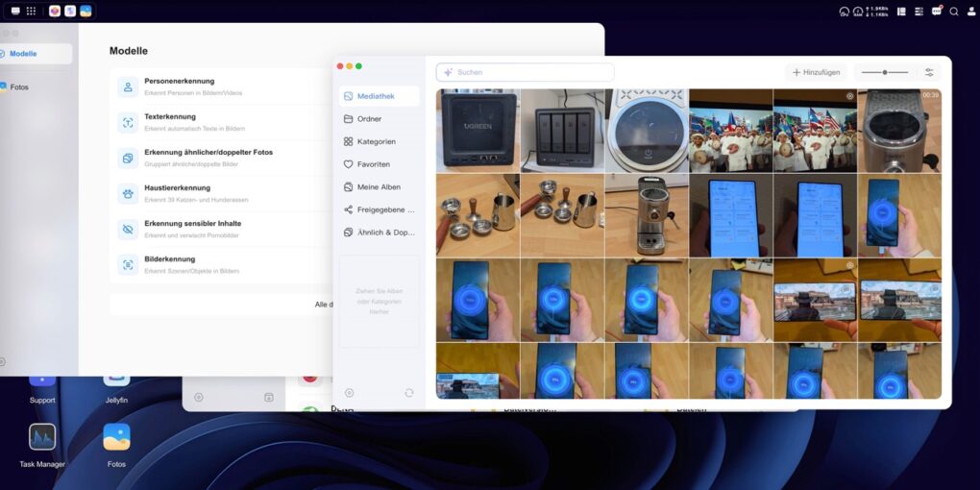Click the duplicate photos recognition icon

point(128,159)
